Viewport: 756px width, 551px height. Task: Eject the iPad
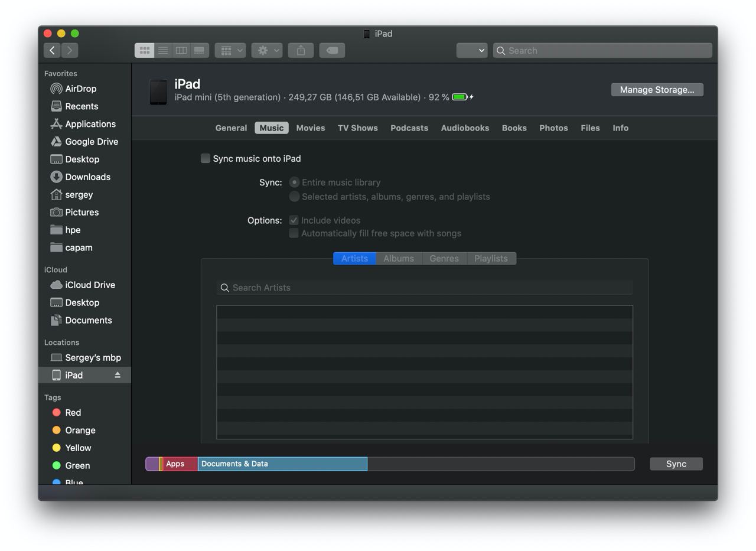118,375
